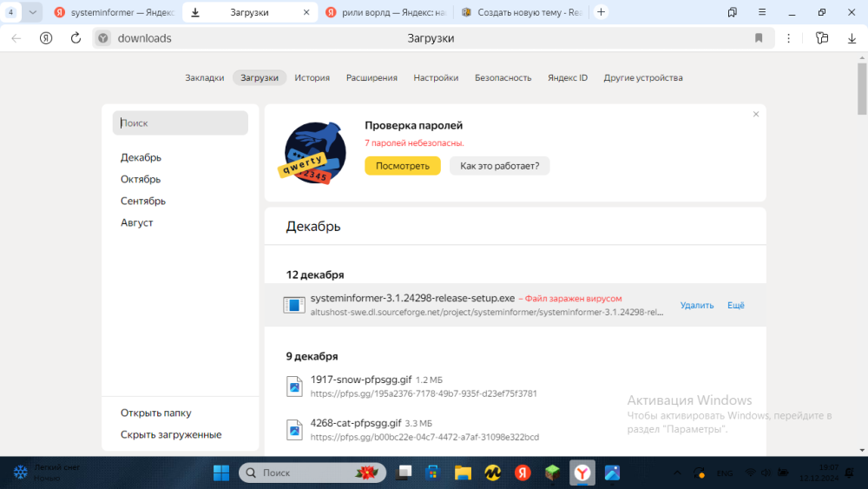Jump to Октябрь downloads
This screenshot has width=868, height=489.
pyautogui.click(x=141, y=179)
